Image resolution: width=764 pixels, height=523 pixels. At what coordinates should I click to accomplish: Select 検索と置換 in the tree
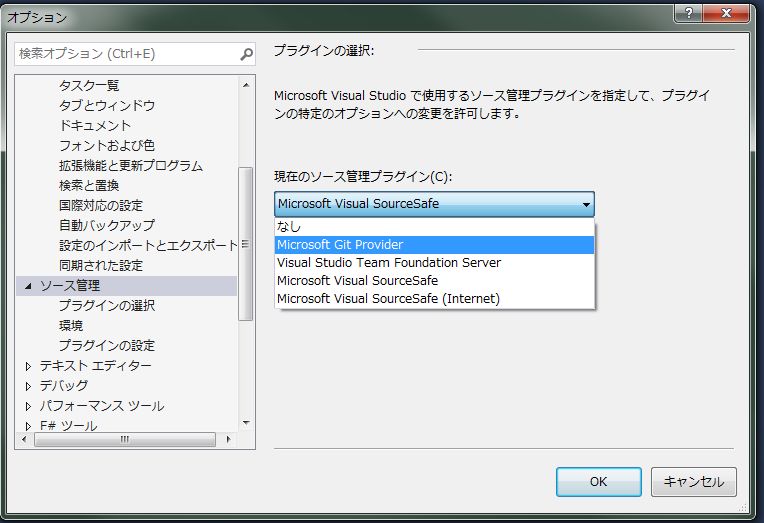click(x=89, y=186)
